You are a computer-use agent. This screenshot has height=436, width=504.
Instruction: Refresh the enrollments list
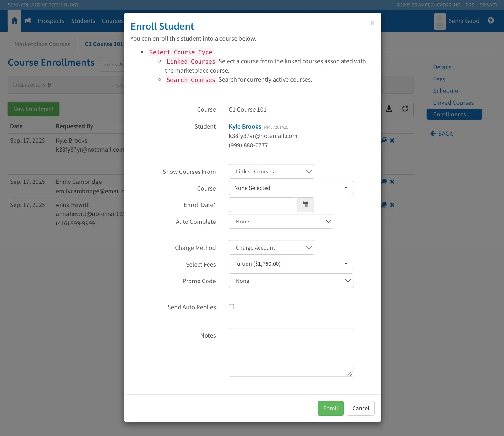(x=405, y=109)
